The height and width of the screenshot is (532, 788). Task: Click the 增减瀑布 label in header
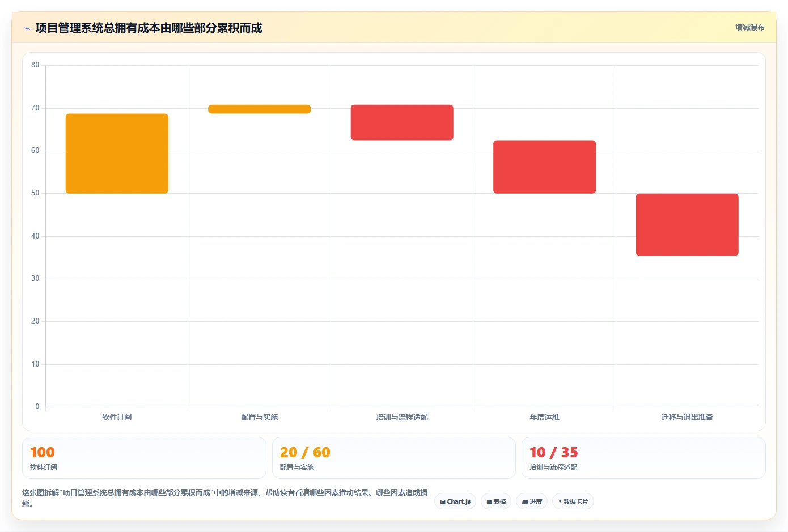click(x=749, y=27)
